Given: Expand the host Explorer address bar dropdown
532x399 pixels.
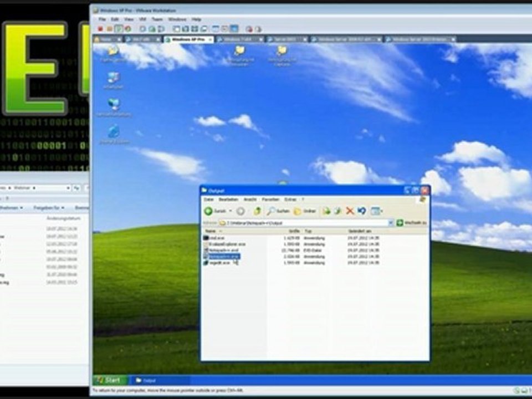Looking at the screenshot, I should pyautogui.click(x=68, y=188).
